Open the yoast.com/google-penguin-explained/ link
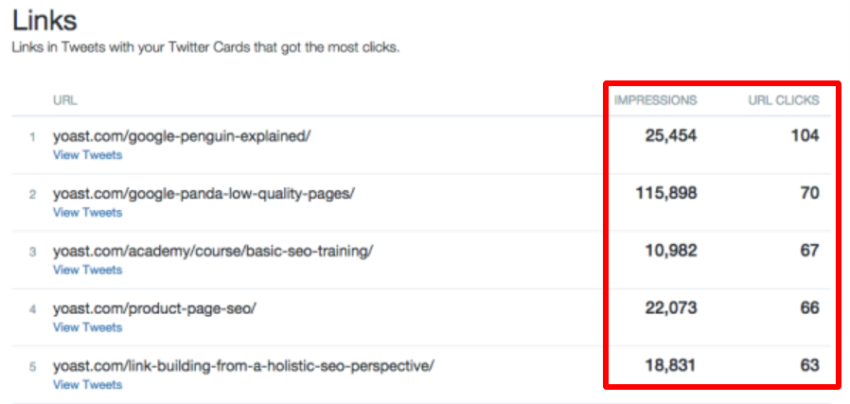This screenshot has height=404, width=850. (182, 136)
